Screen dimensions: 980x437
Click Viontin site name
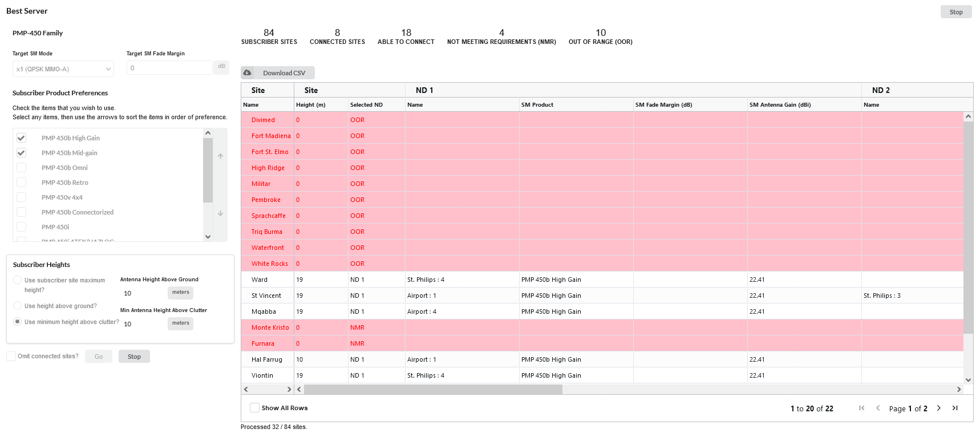[262, 375]
